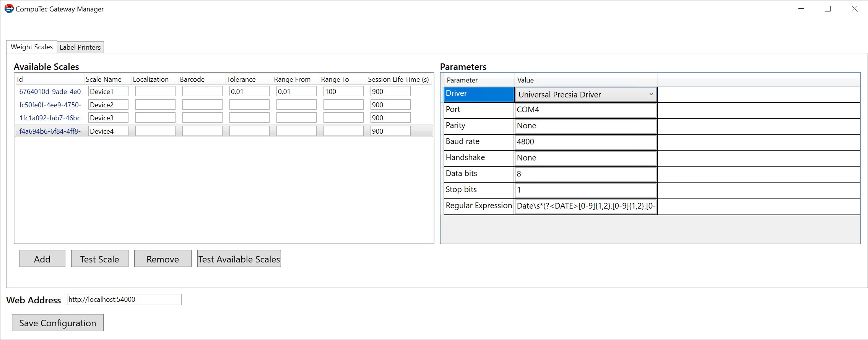This screenshot has width=868, height=340.
Task: Edit Tolerance field for Device1
Action: (249, 92)
